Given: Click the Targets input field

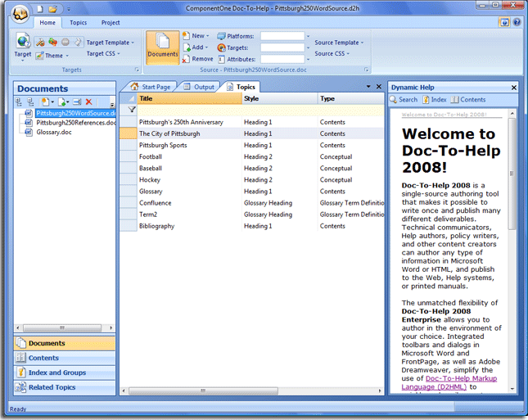Looking at the screenshot, I should [282, 47].
